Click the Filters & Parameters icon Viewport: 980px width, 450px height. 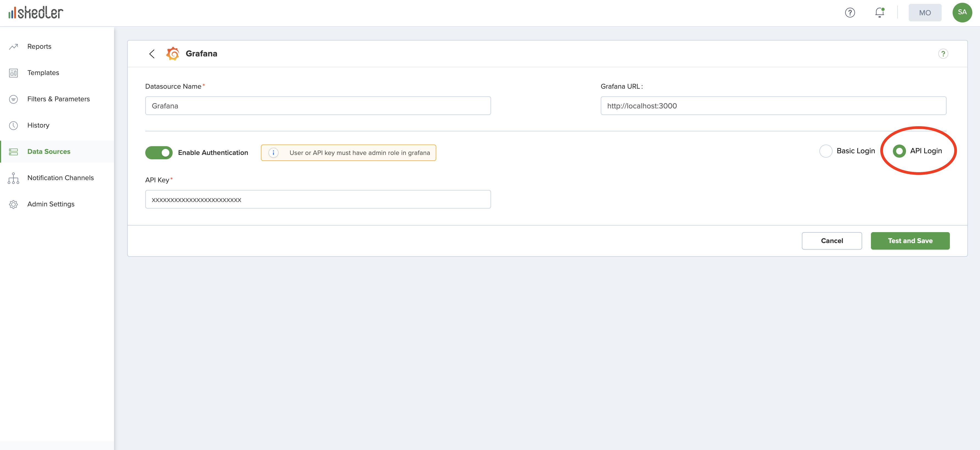pos(13,99)
